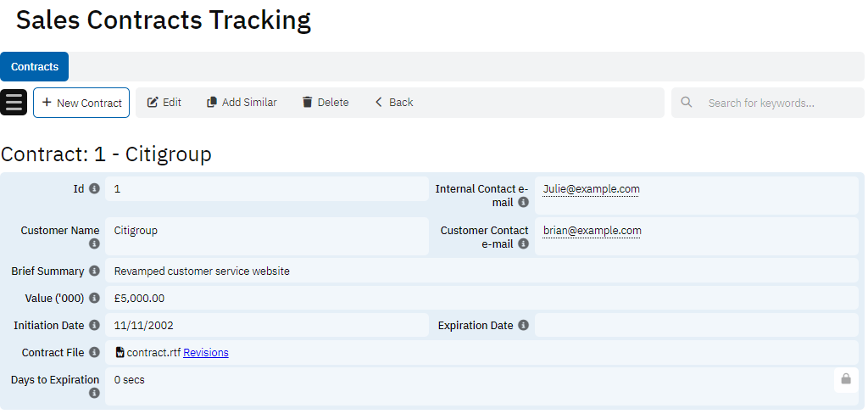Open the hamburger menu icon
Screen dimensions: 868x414
point(14,102)
